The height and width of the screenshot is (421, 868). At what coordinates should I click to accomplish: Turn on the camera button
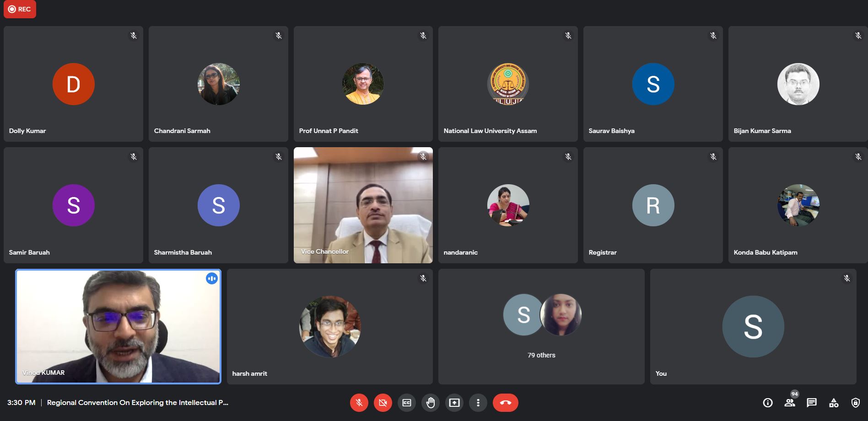[383, 403]
